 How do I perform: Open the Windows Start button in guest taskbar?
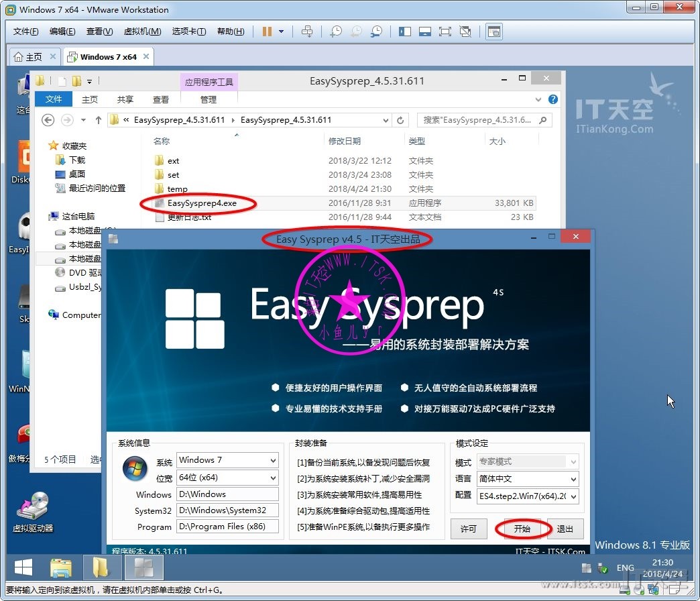[23, 568]
